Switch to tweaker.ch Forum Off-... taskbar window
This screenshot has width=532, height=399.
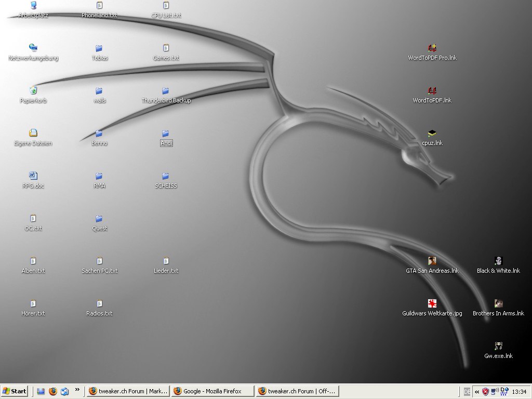[298, 391]
